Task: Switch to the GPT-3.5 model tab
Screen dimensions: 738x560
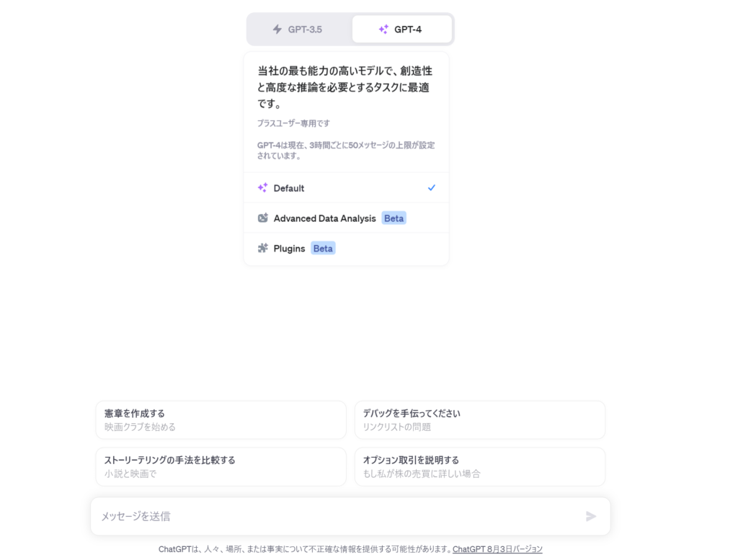Action: [299, 29]
